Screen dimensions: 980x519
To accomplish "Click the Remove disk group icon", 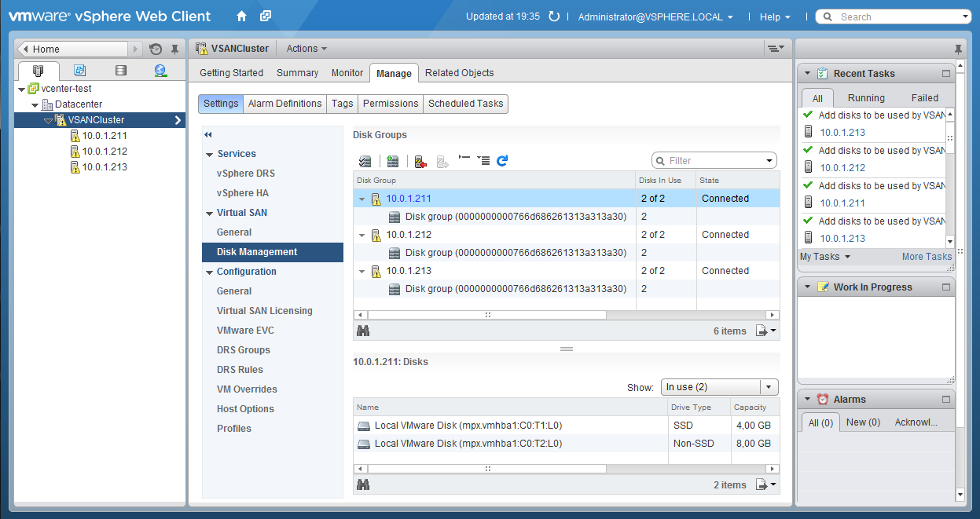I will (420, 160).
